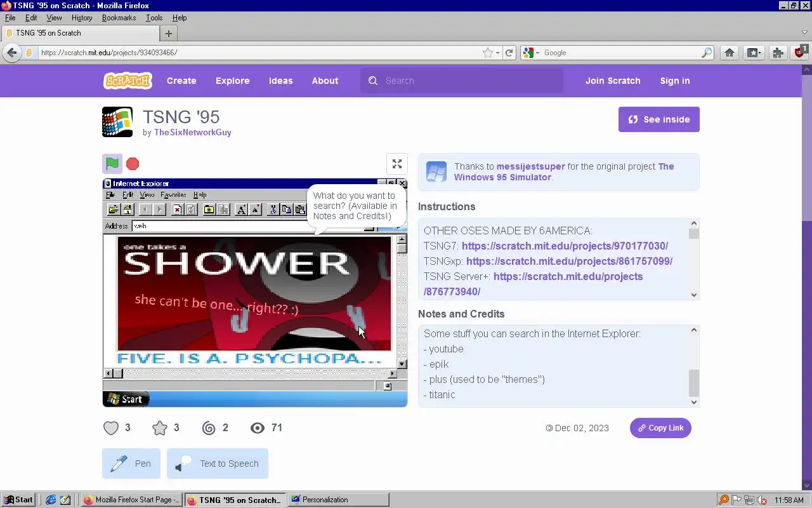812x508 pixels.
Task: Open the Firefox Help menu
Action: coord(180,18)
